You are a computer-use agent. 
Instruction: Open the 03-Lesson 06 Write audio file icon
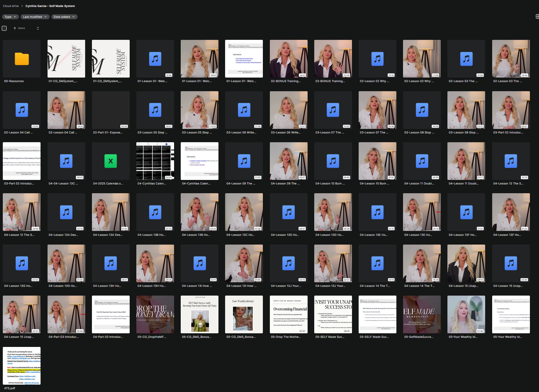click(x=244, y=110)
